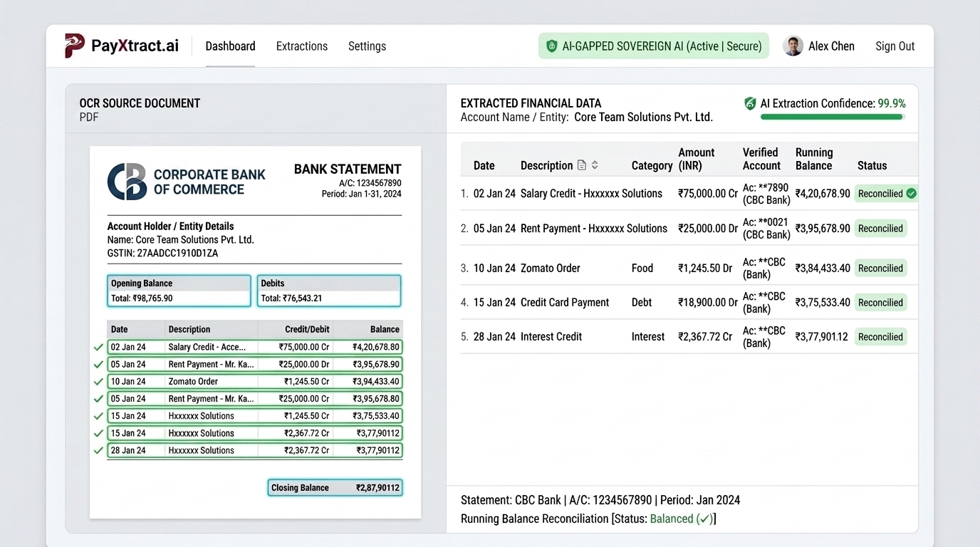Click the Reconciled badge for Credit Card Payment
The height and width of the screenshot is (547, 980).
pos(880,303)
